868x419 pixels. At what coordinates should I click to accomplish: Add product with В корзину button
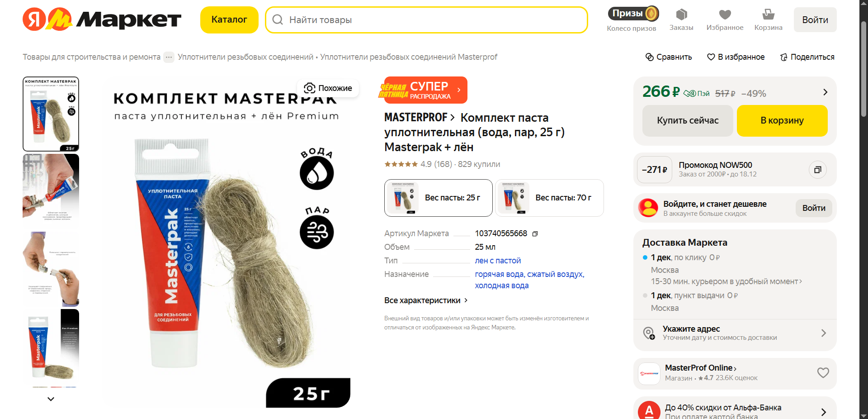782,121
